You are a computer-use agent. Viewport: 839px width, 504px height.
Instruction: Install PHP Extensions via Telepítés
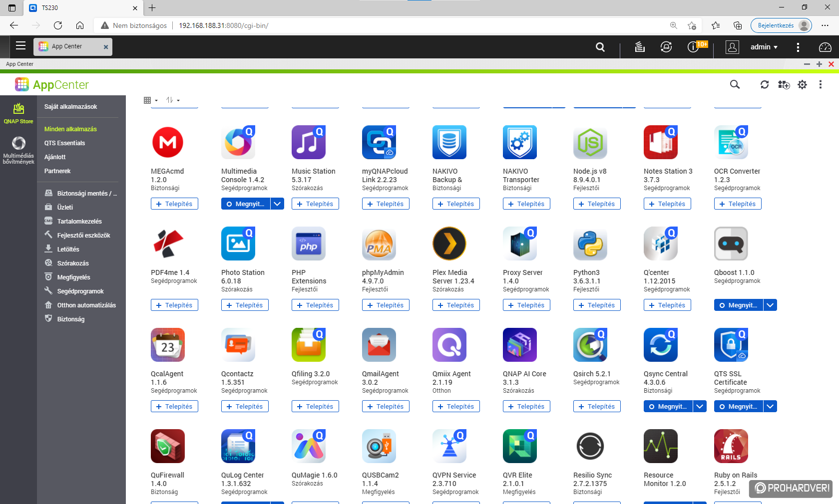[x=315, y=305]
